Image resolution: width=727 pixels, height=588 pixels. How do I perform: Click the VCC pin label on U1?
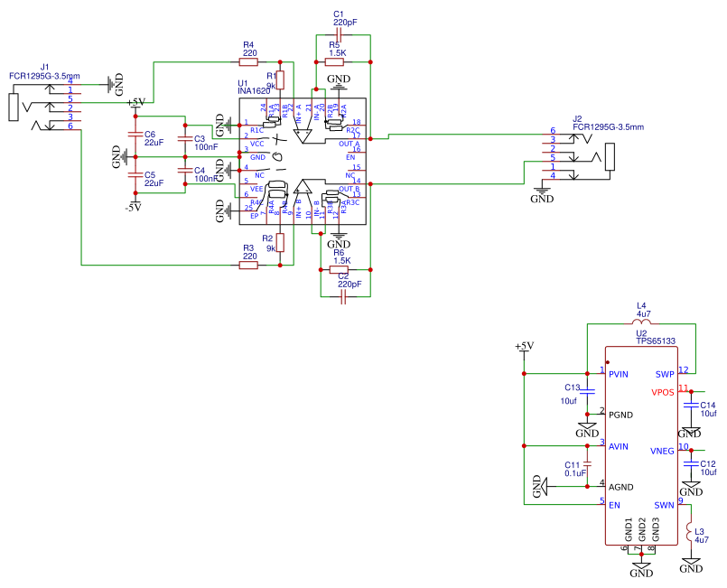[256, 144]
